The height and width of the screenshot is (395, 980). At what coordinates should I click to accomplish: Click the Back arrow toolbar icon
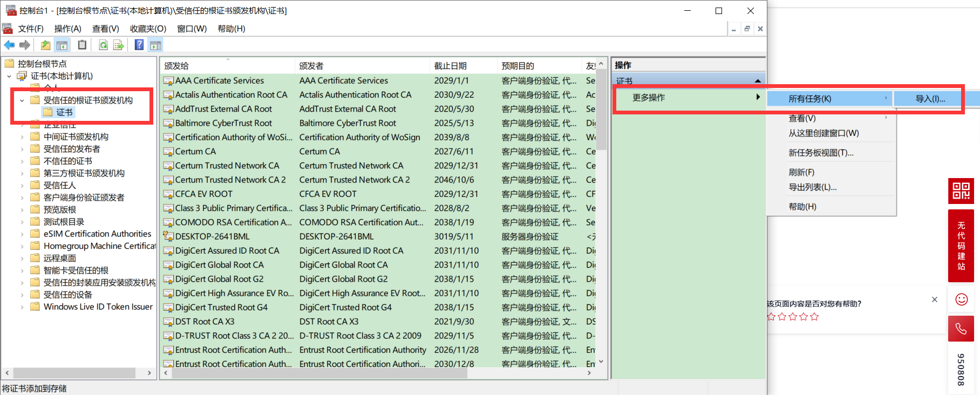9,45
